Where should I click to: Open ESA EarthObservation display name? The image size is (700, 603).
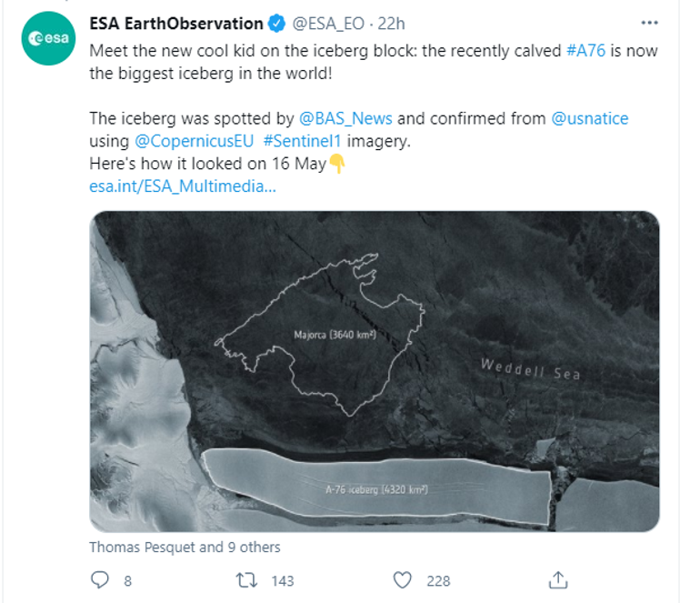click(176, 24)
